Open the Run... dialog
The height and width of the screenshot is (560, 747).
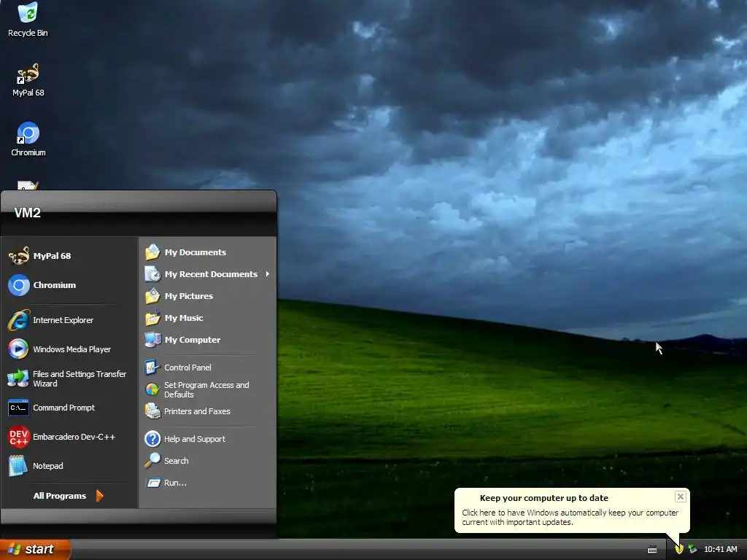(x=207, y=483)
